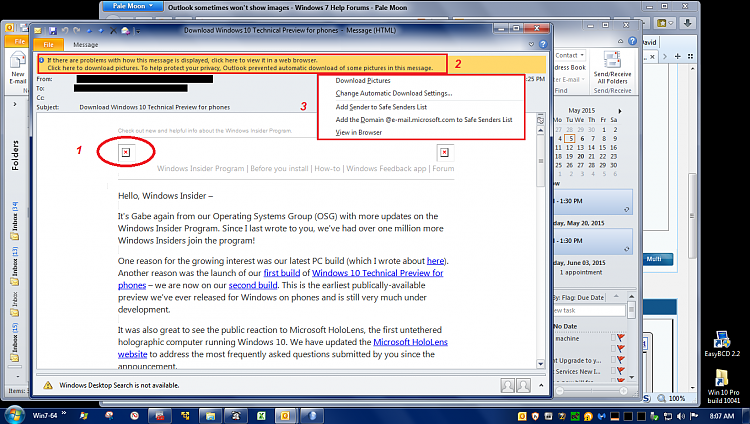The image size is (750, 424).
Task: Click Pale Moon downloads arrow icon
Action: pyautogui.click(x=688, y=23)
